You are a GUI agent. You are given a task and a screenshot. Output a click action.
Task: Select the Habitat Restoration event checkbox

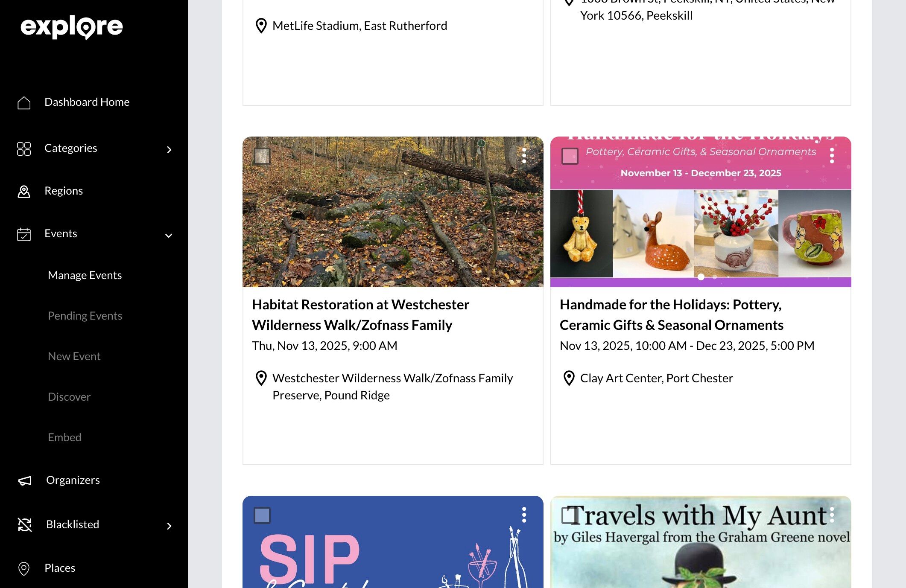[x=262, y=156]
